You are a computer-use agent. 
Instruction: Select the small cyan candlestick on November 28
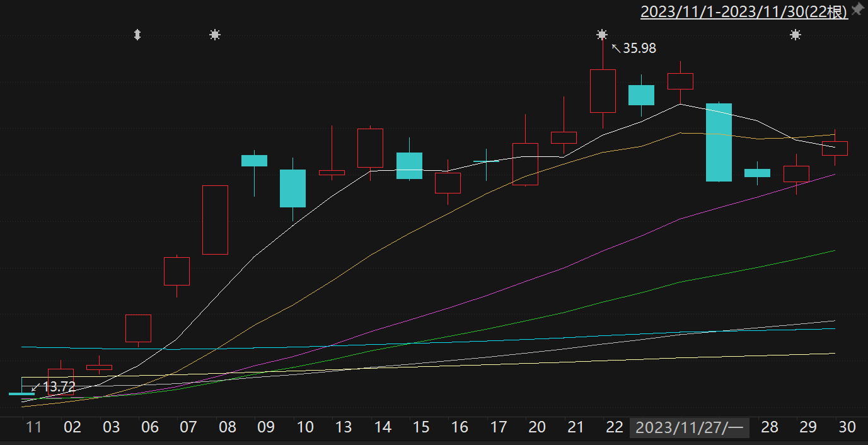point(757,173)
